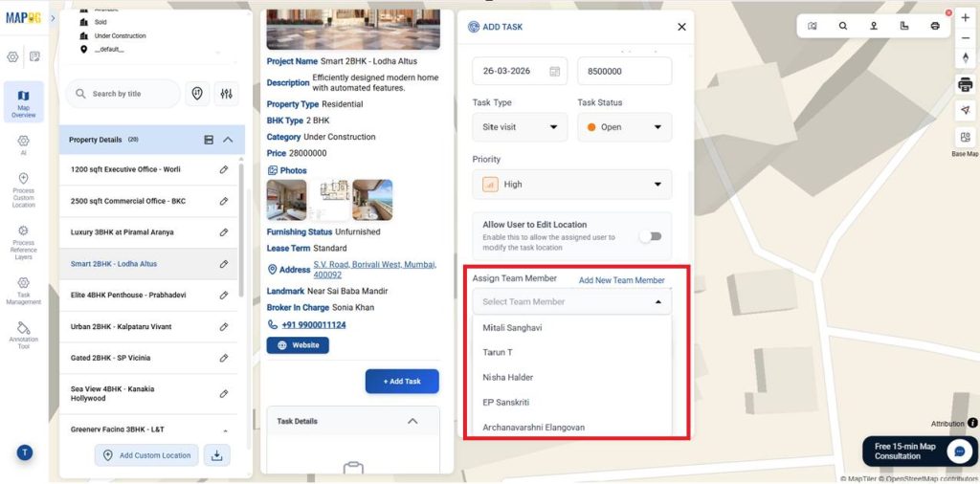The height and width of the screenshot is (484, 980).
Task: Open Task Management in sidebar
Action: 24,291
